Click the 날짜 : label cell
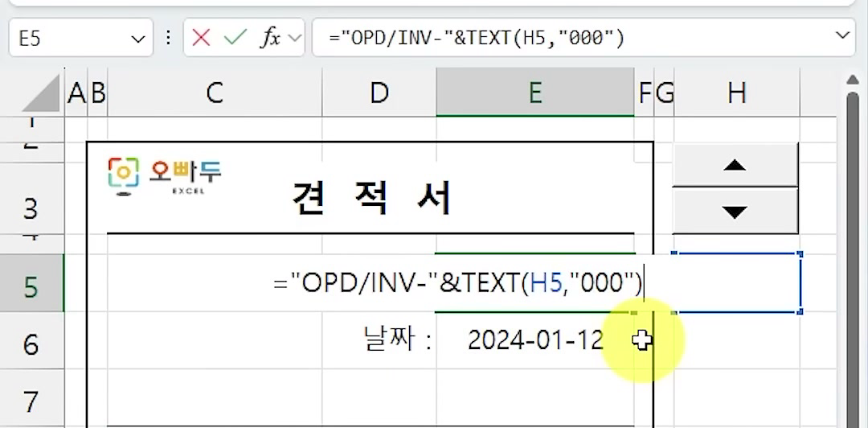Image resolution: width=868 pixels, height=428 pixels. [x=397, y=340]
